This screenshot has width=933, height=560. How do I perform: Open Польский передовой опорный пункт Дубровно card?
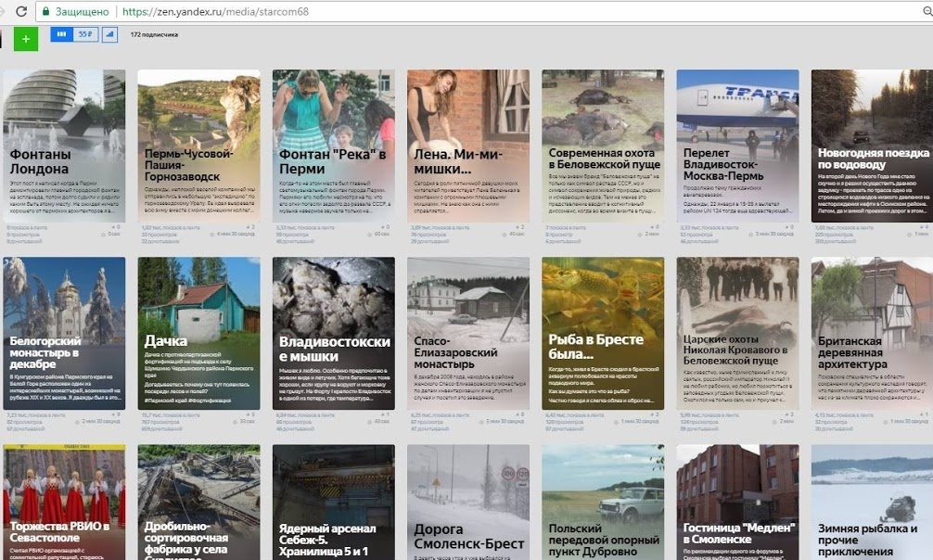click(603, 503)
